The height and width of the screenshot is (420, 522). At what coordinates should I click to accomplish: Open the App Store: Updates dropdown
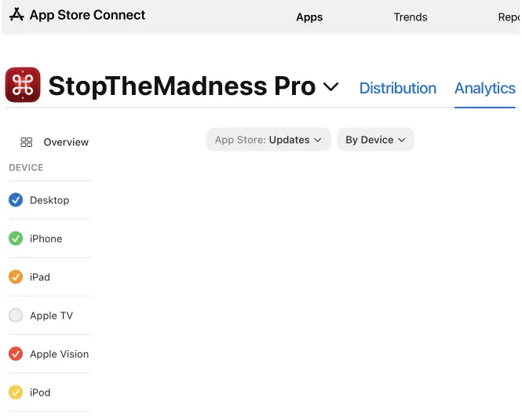pos(268,140)
